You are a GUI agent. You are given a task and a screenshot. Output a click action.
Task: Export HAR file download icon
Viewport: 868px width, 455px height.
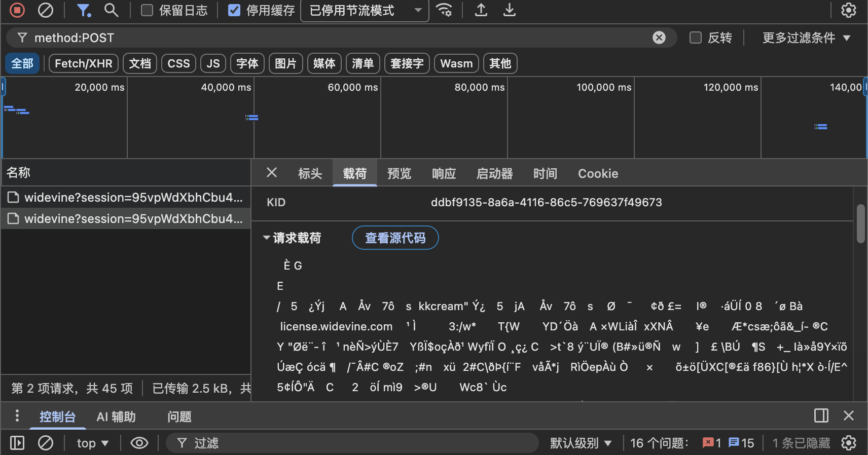point(510,10)
